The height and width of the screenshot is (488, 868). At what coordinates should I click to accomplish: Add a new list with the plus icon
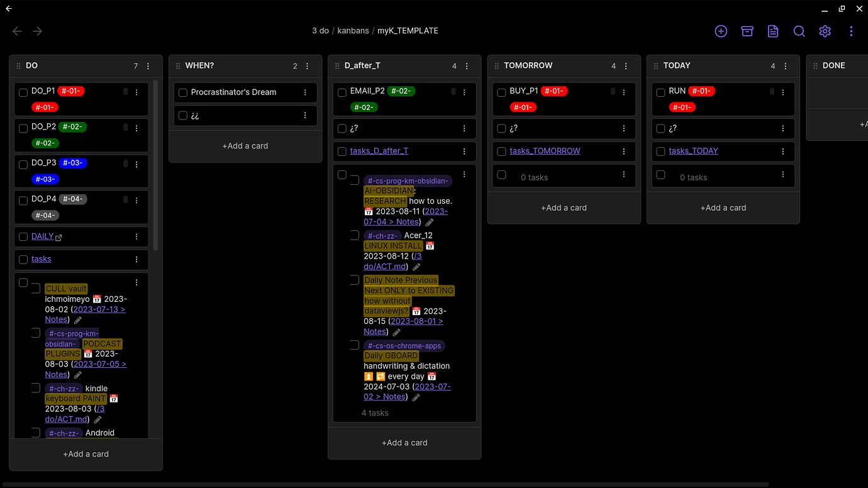[x=721, y=31]
